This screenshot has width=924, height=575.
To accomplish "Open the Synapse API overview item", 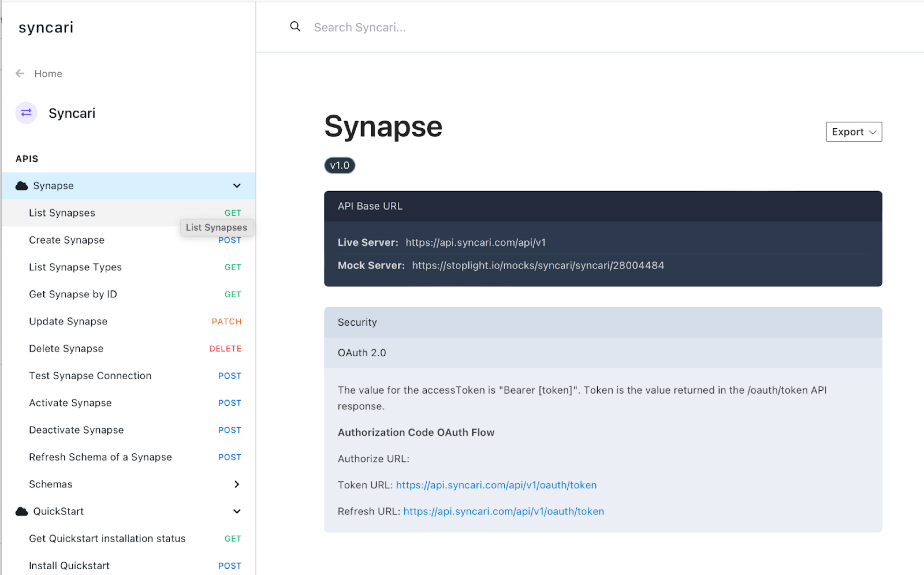I will (x=128, y=186).
